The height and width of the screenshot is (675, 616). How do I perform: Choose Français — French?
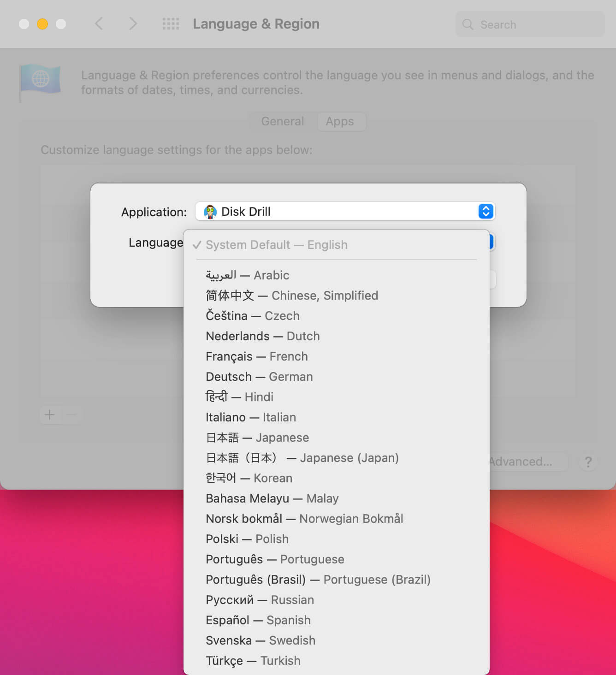(x=337, y=356)
